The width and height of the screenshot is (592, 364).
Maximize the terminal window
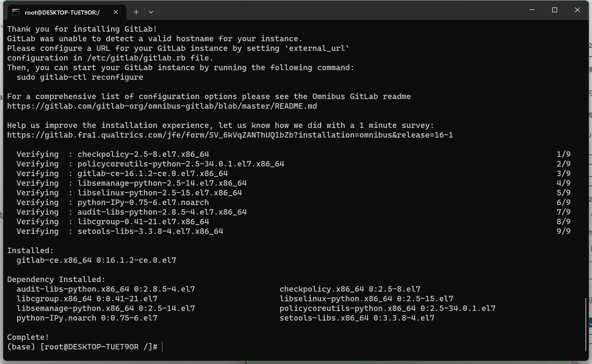point(555,10)
